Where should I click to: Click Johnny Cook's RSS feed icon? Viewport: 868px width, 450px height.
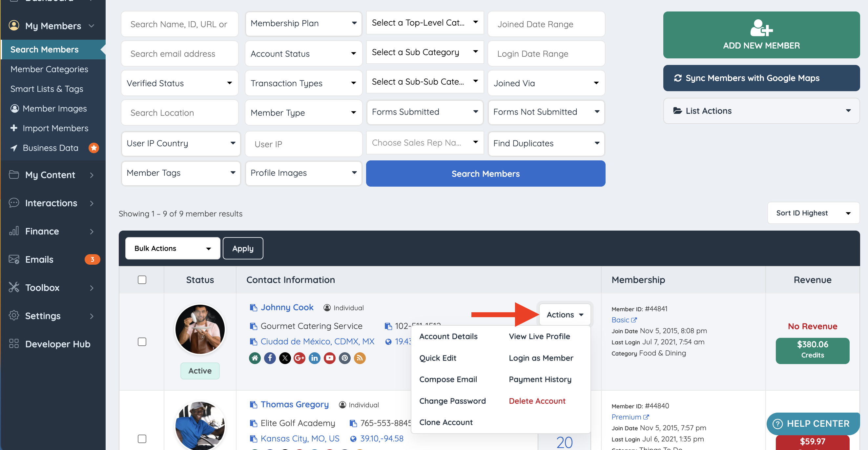tap(360, 358)
